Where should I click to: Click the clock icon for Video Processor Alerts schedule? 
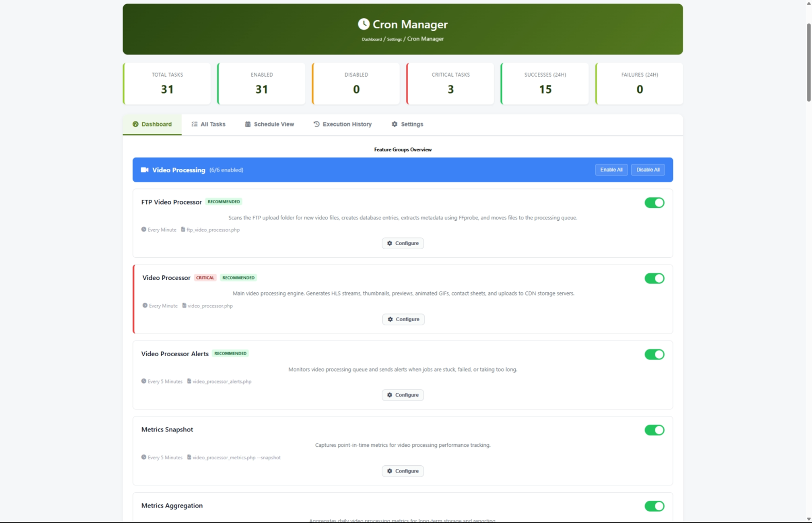pyautogui.click(x=144, y=381)
